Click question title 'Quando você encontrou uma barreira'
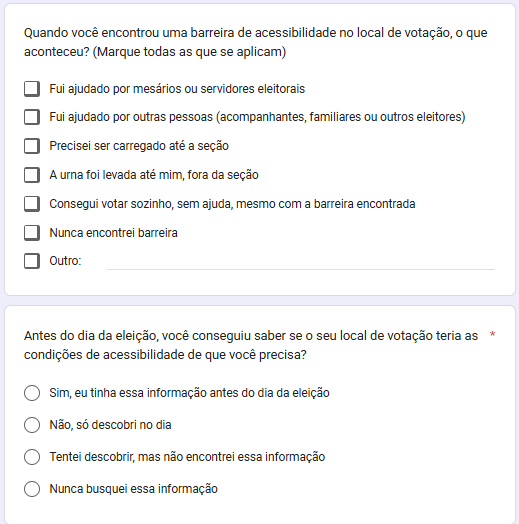 (x=256, y=42)
